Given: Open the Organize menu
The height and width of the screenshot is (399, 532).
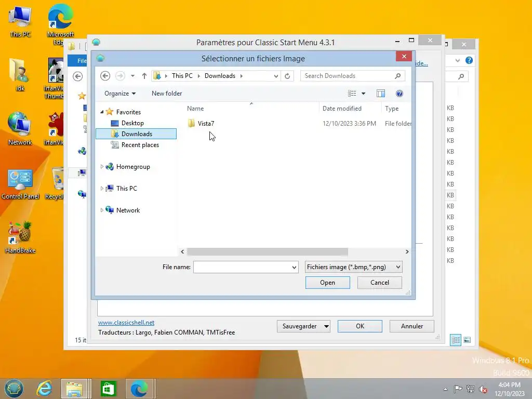Looking at the screenshot, I should click(x=120, y=94).
